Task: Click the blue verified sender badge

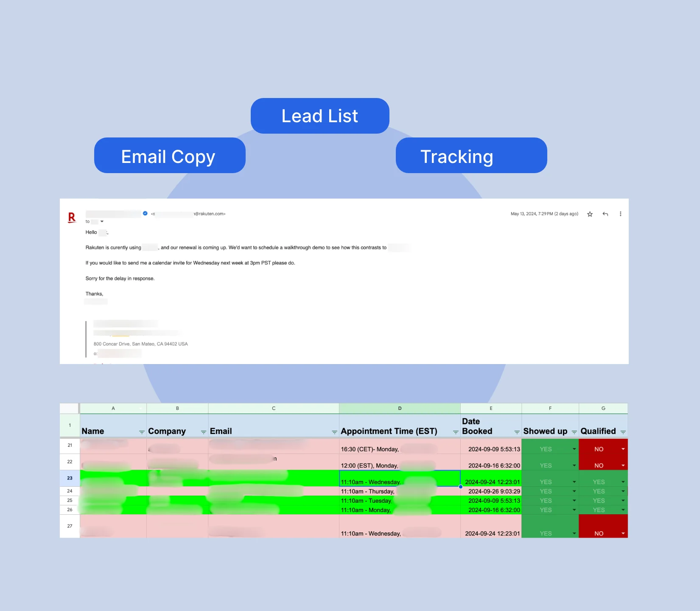Action: tap(145, 213)
